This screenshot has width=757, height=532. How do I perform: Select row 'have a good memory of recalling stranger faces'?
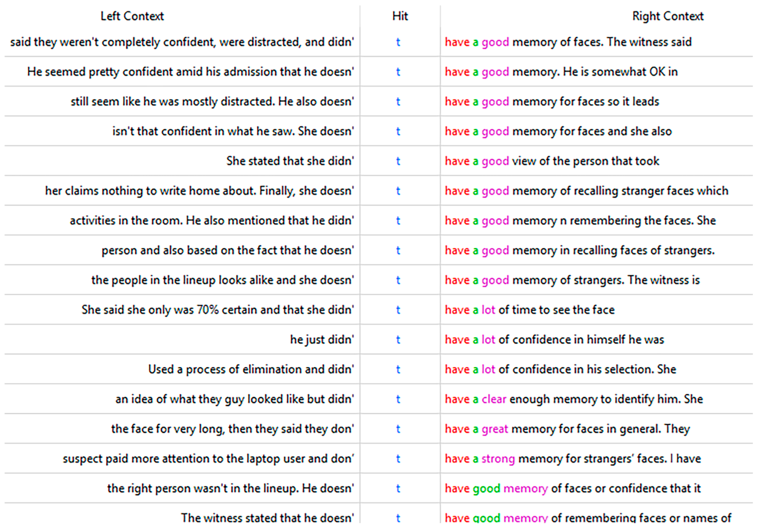[586, 191]
